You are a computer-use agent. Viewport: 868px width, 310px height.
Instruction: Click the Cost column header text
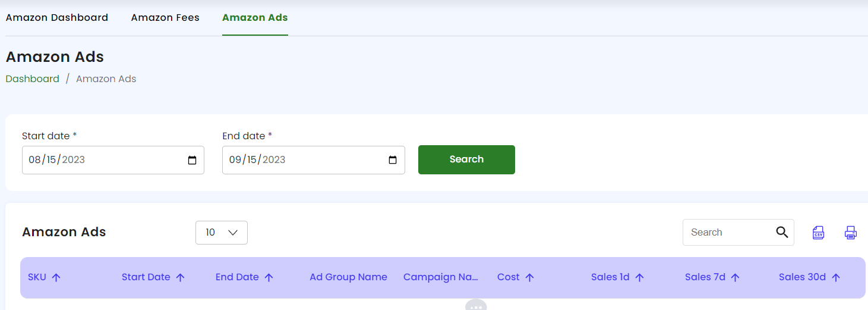[x=509, y=277]
